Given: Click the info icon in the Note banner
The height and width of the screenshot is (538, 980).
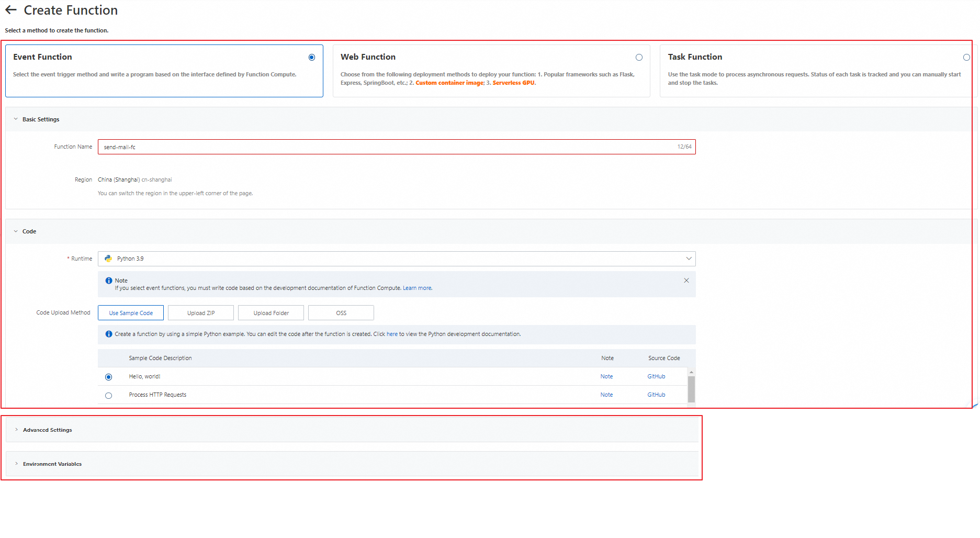Looking at the screenshot, I should click(109, 280).
